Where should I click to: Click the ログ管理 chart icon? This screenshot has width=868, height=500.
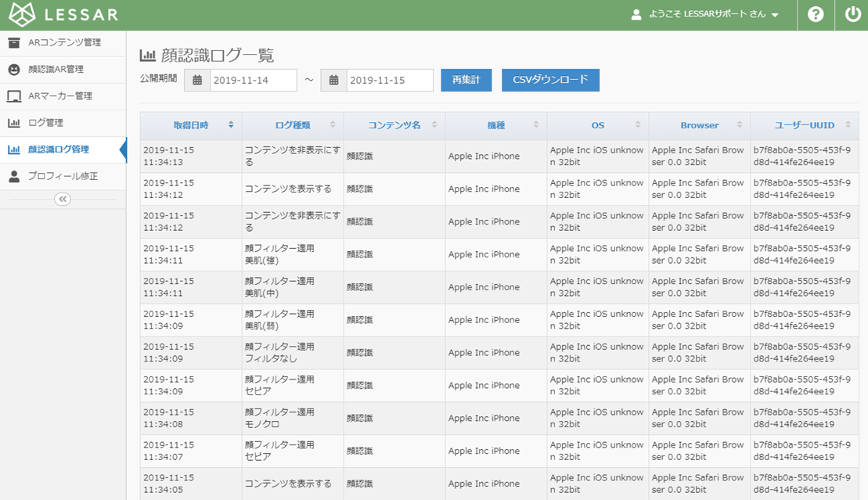pyautogui.click(x=14, y=123)
